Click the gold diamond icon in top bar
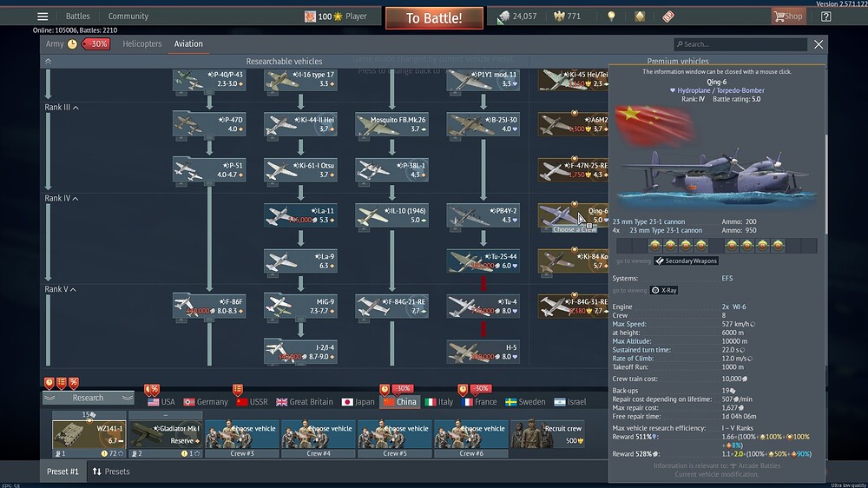Screen dimensions: 868x488 640,16
